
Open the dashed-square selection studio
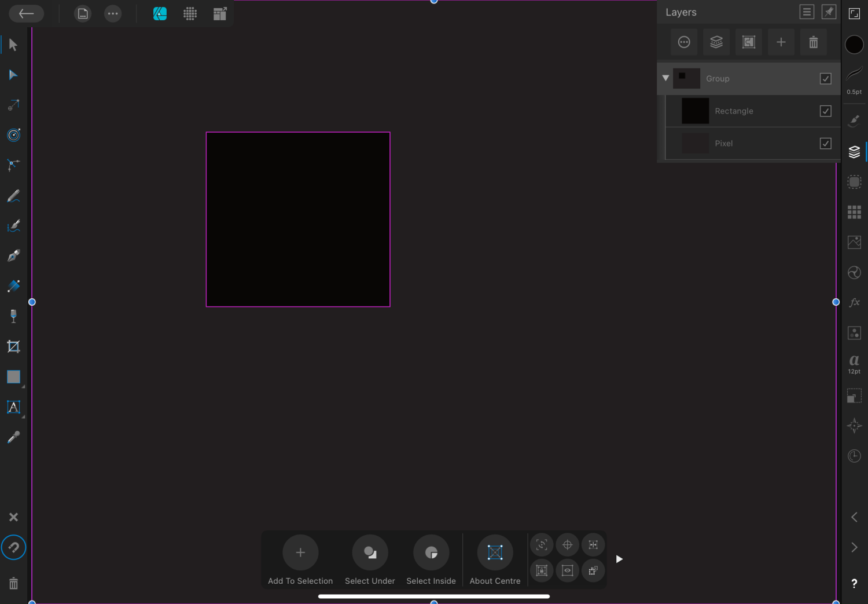click(x=854, y=182)
